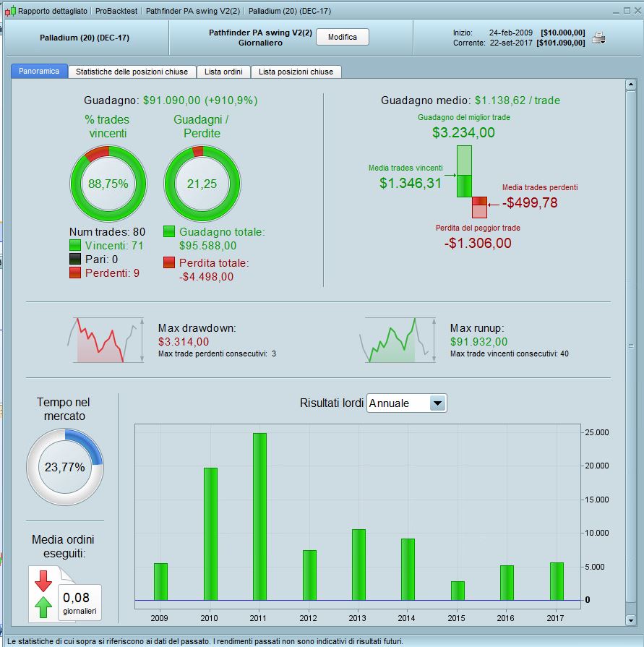Click the Max runup mini chart
This screenshot has width=644, height=647.
[x=398, y=340]
